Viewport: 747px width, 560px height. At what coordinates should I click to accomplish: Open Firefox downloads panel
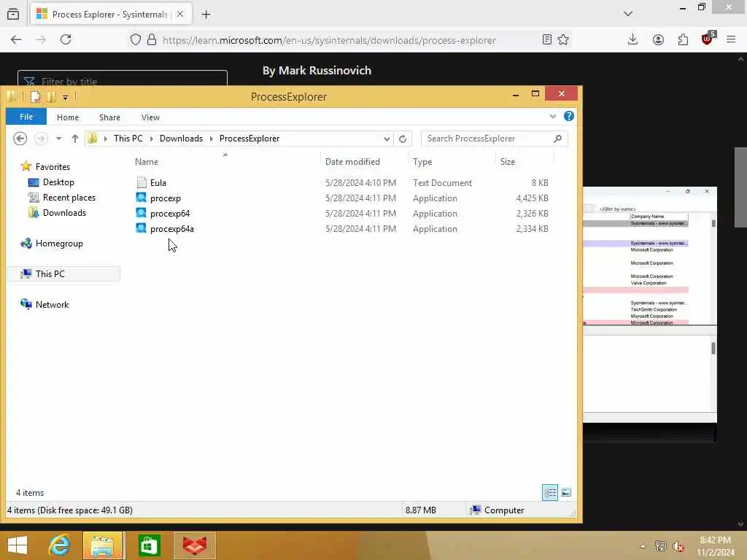(632, 39)
